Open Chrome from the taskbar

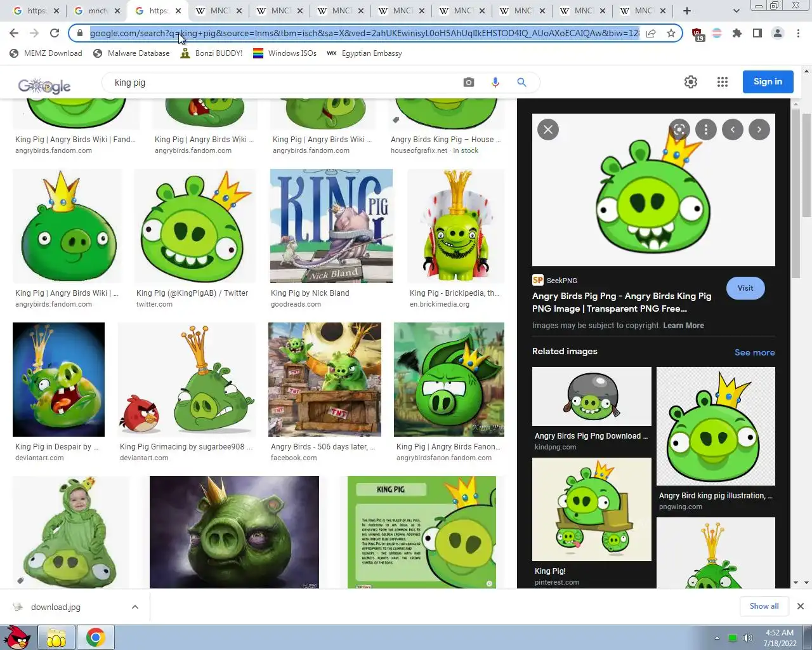(x=96, y=637)
